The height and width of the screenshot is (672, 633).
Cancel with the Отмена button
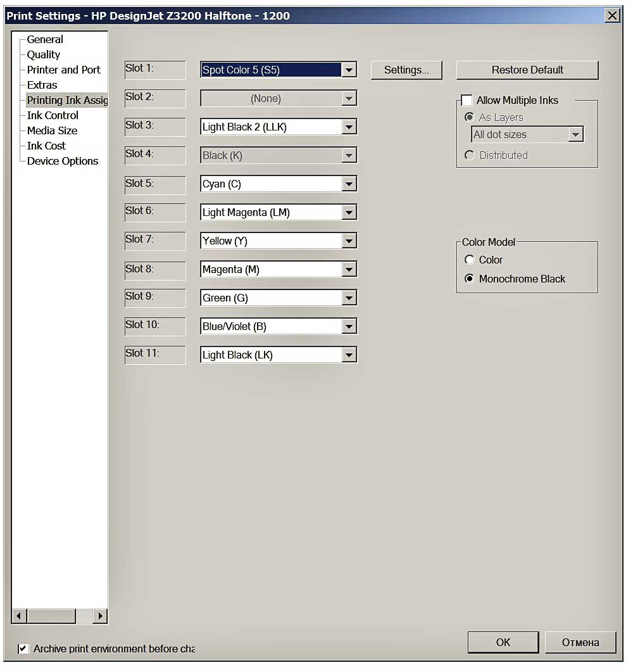(580, 642)
